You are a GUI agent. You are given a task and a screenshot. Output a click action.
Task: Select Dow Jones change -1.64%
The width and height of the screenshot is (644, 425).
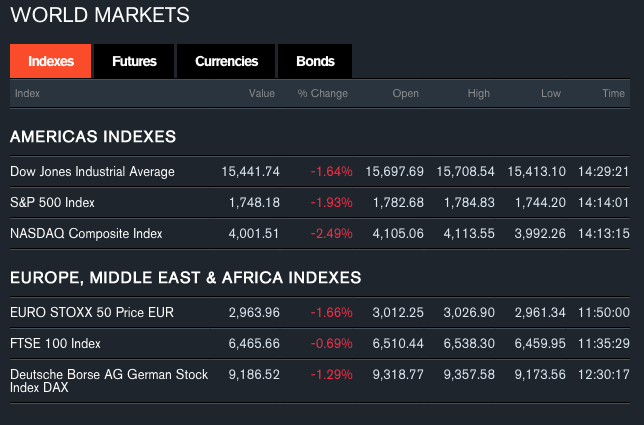pyautogui.click(x=331, y=172)
